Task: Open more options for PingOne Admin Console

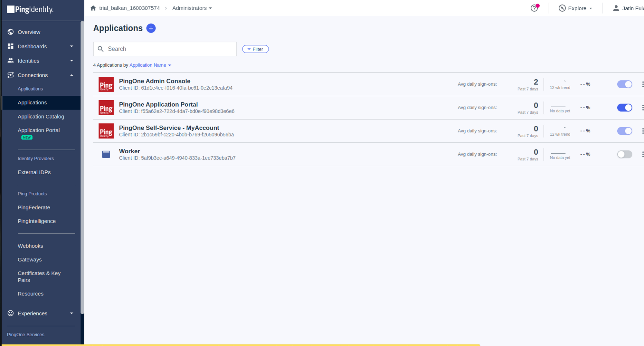Action: coord(642,84)
